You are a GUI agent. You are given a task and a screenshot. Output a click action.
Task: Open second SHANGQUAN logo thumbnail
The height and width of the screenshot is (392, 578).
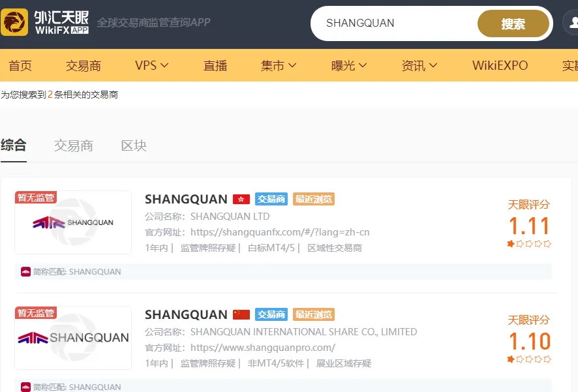(x=73, y=337)
